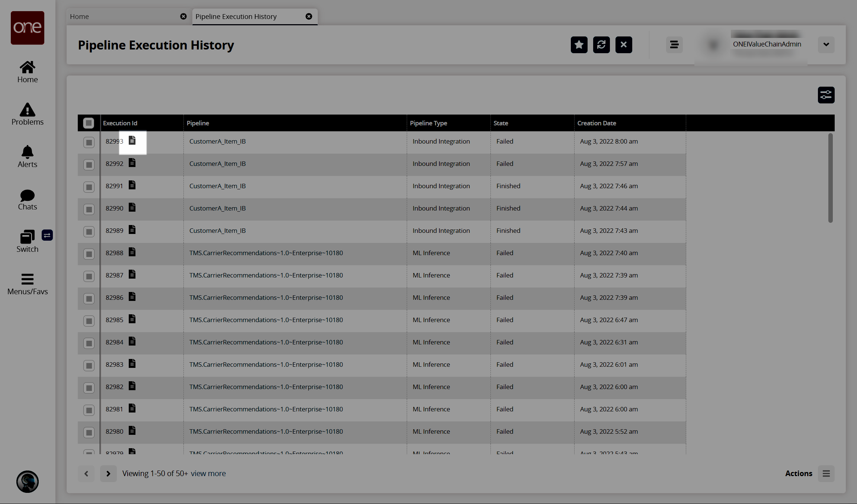Screen dimensions: 857x504
Task: Open the document icon for execution 82993
Action: (132, 141)
